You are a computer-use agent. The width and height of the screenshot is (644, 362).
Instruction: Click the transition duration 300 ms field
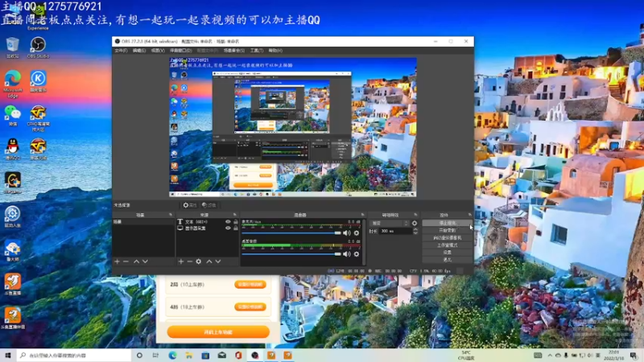pos(394,232)
